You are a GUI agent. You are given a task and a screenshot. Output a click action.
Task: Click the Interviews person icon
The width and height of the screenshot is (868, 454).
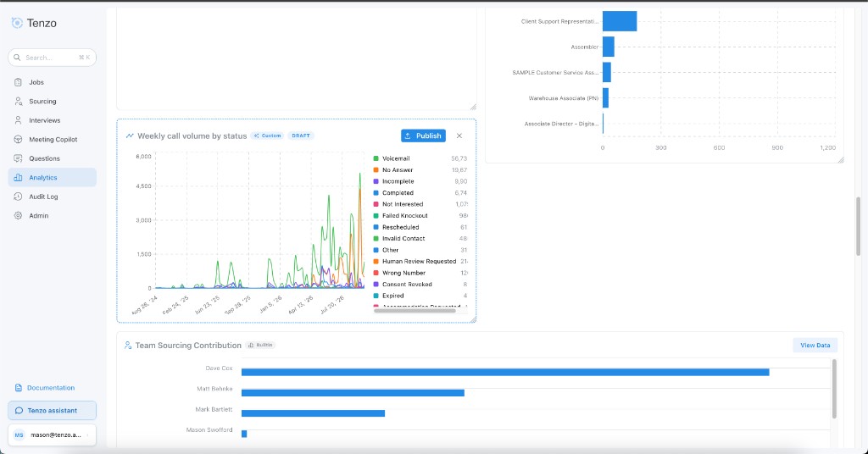(19, 120)
